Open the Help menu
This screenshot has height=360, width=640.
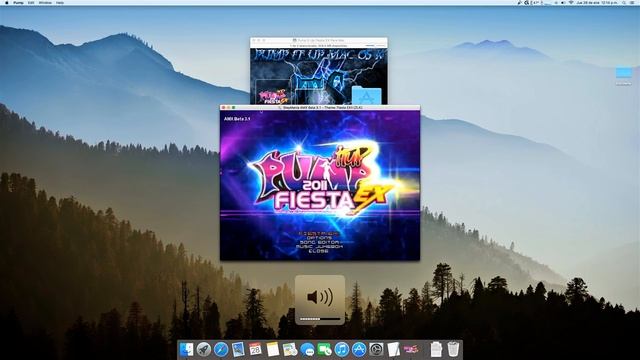(60, 2)
